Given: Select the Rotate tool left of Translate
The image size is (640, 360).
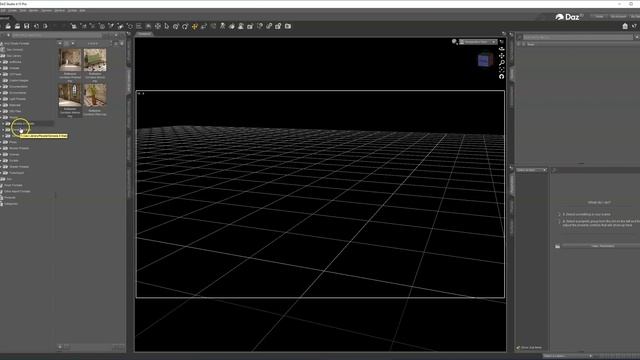Looking at the screenshot, I should click(185, 26).
